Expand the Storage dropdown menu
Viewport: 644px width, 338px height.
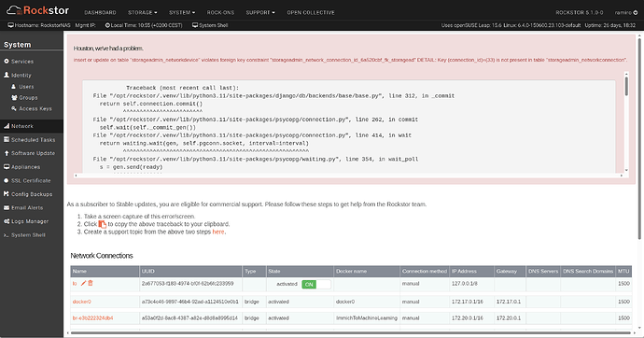tap(142, 13)
